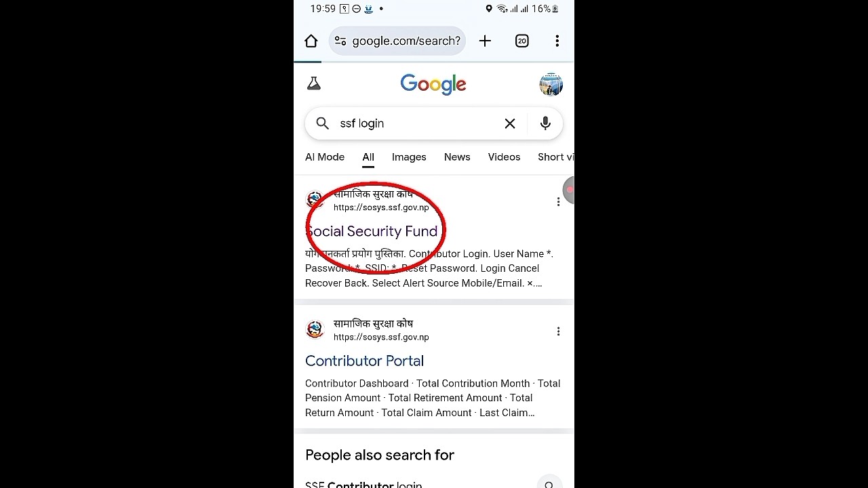Screen dimensions: 868x488
Task: Open options menu for first search result
Action: (x=558, y=202)
